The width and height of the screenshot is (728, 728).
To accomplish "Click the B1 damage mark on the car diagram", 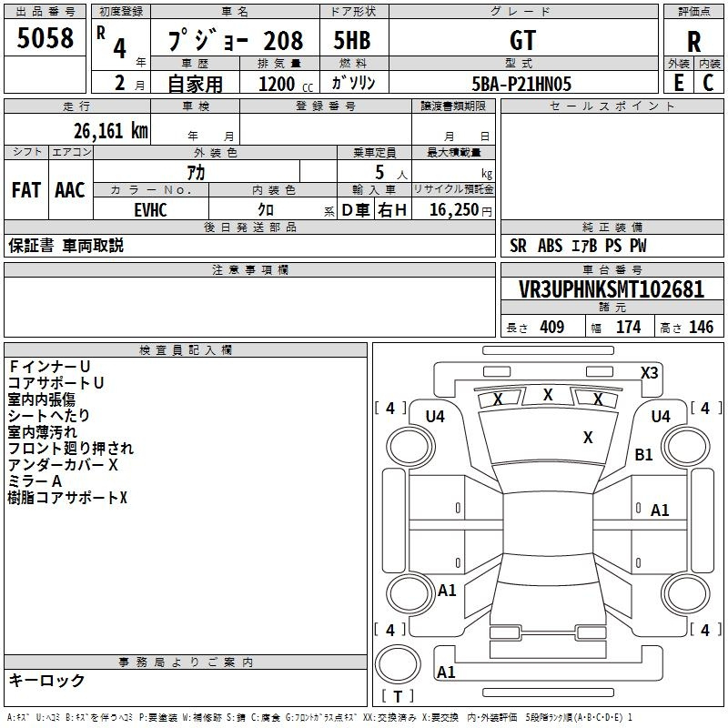I will click(643, 455).
